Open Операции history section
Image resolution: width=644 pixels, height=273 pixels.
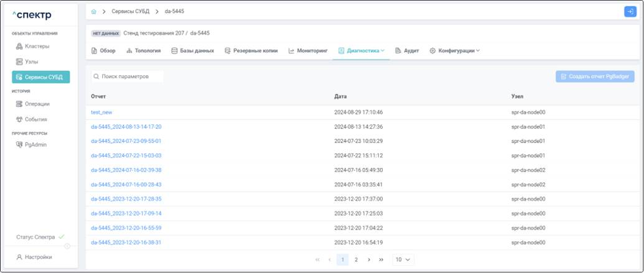click(37, 104)
